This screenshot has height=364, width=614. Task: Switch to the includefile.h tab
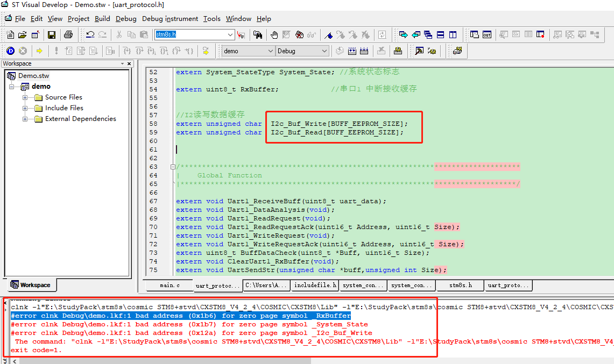pyautogui.click(x=315, y=286)
